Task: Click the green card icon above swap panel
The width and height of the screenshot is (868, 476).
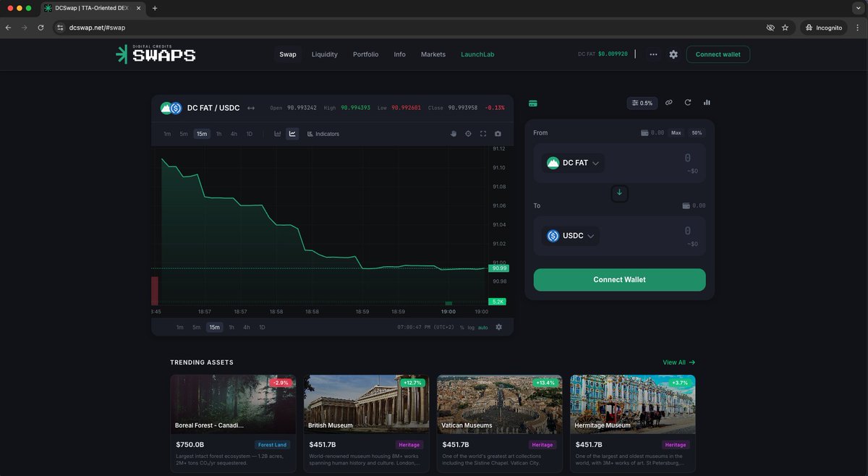Action: click(x=533, y=103)
